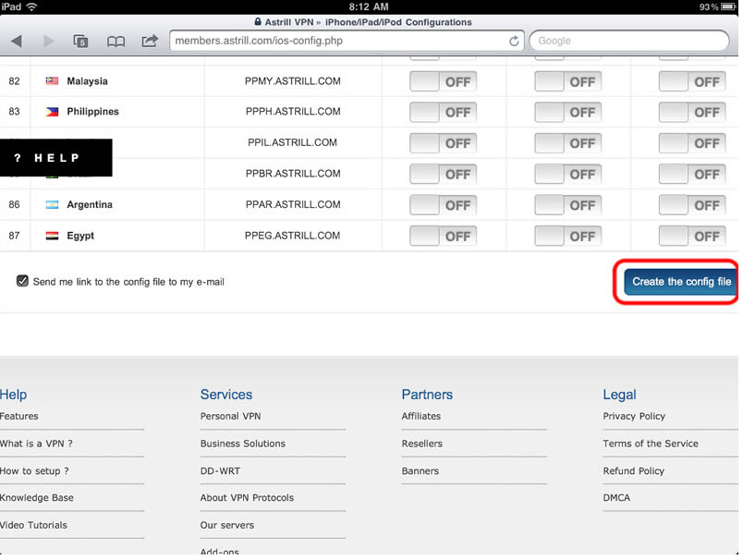Tap the Wi-Fi status icon
The width and height of the screenshot is (743, 560).
point(32,6)
